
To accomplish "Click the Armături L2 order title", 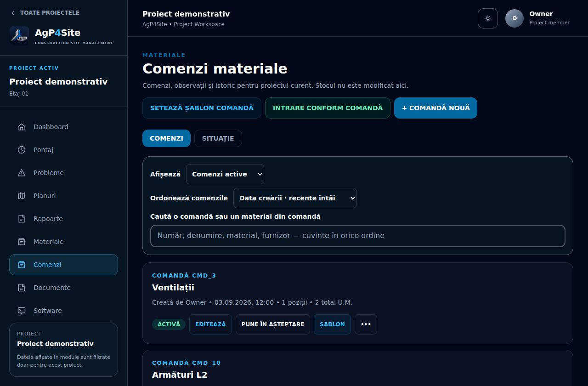I will point(180,375).
